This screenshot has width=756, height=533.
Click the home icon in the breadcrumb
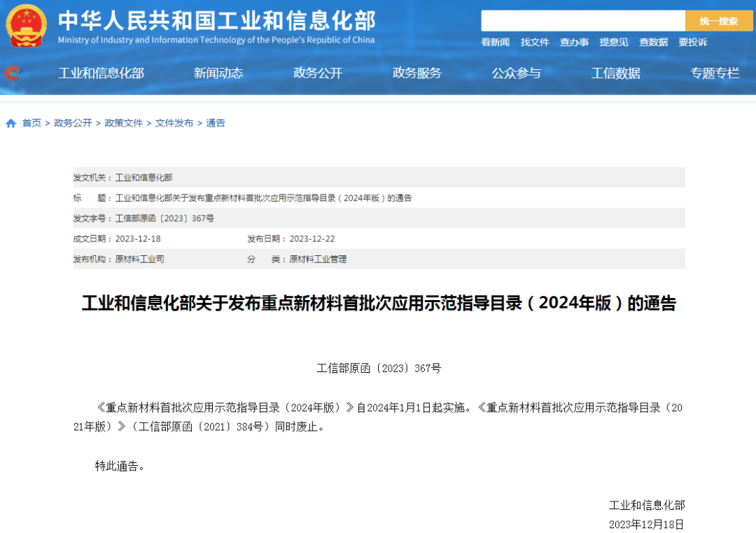click(x=10, y=122)
